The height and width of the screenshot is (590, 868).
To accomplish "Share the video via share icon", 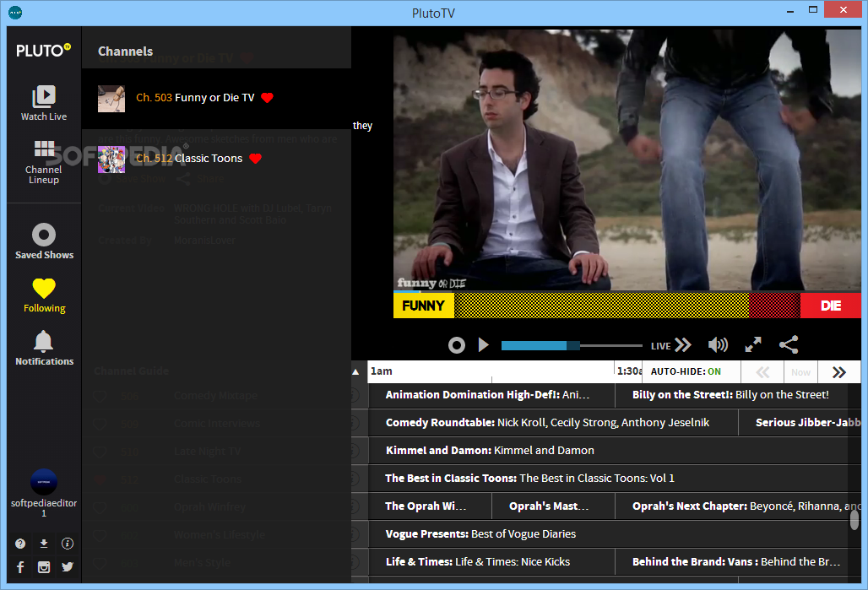I will point(789,345).
